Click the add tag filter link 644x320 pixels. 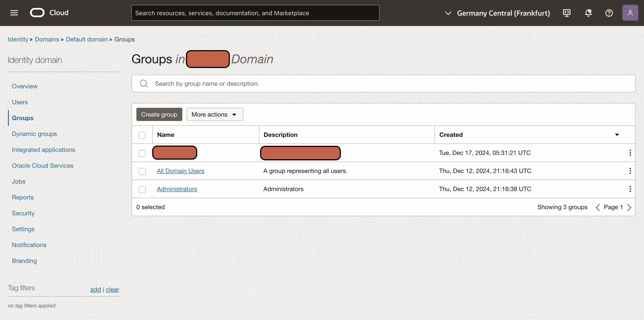(96, 289)
